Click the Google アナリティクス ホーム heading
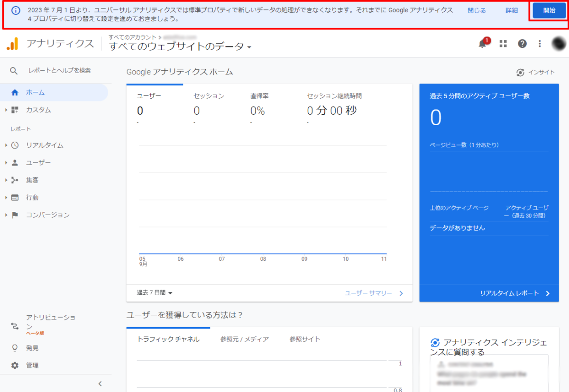The image size is (569, 392). pos(180,72)
